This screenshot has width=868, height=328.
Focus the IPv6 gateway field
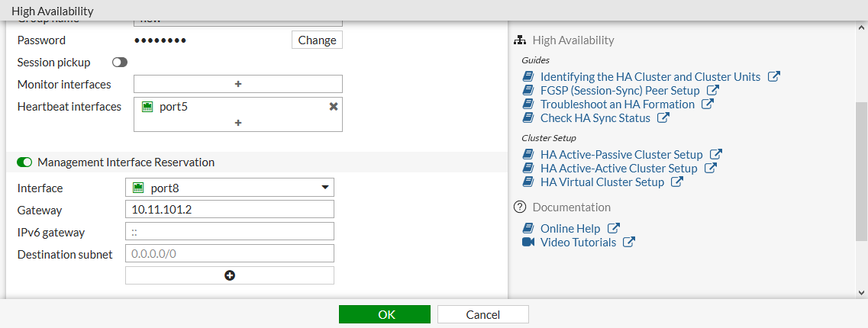pos(230,232)
